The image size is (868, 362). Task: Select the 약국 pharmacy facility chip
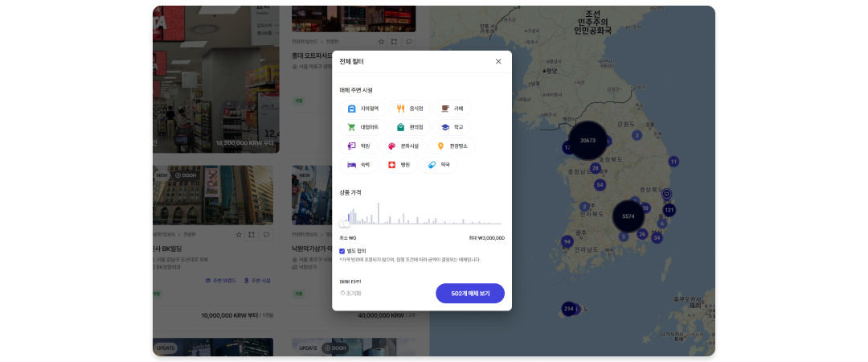pyautogui.click(x=439, y=165)
